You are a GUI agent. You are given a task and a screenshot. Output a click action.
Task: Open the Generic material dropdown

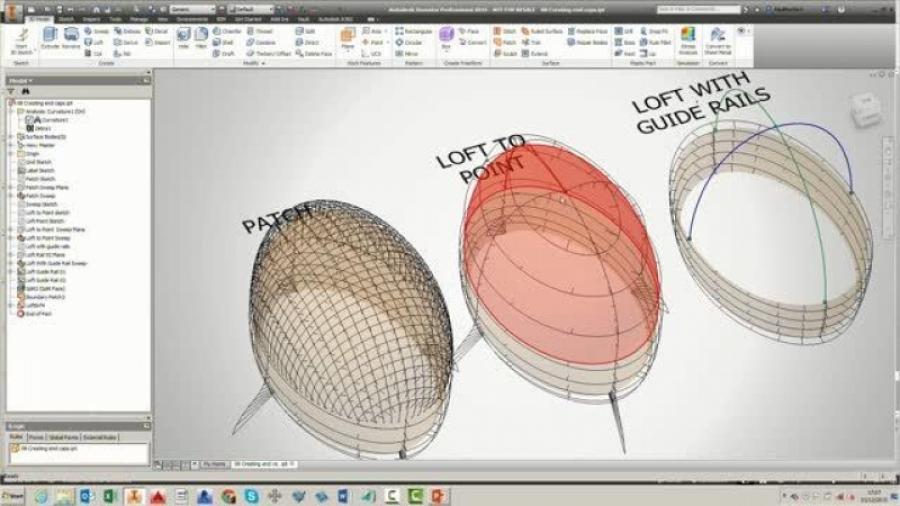190,9
